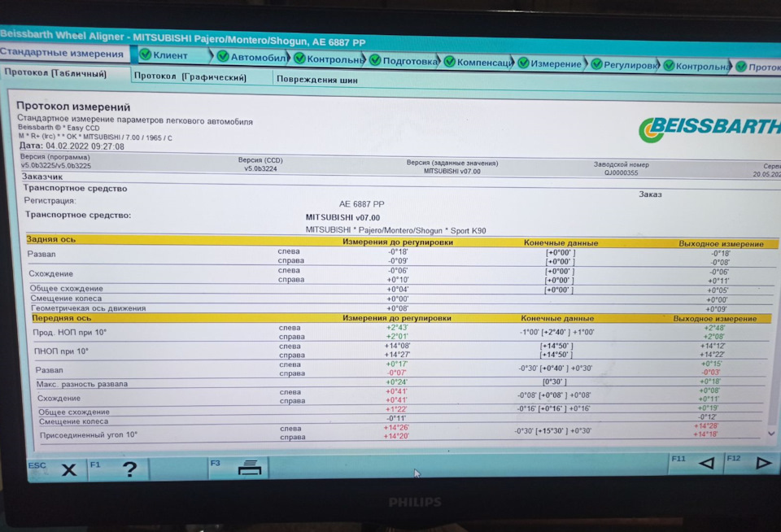Click Макс. разность развала row label
The width and height of the screenshot is (781, 532).
[81, 384]
